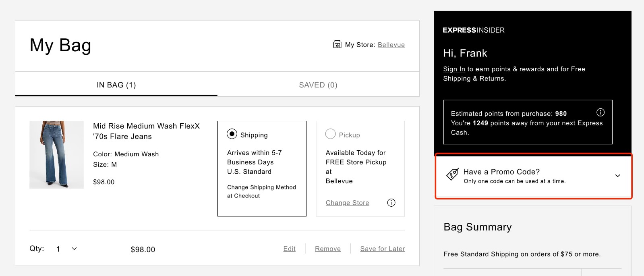
Task: Click Save for Later link
Action: coord(383,249)
